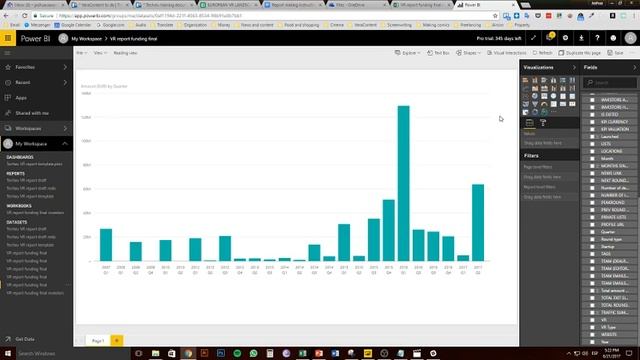Check the IS EXITED field checkbox
This screenshot has height=360, width=640.
pos(592,115)
